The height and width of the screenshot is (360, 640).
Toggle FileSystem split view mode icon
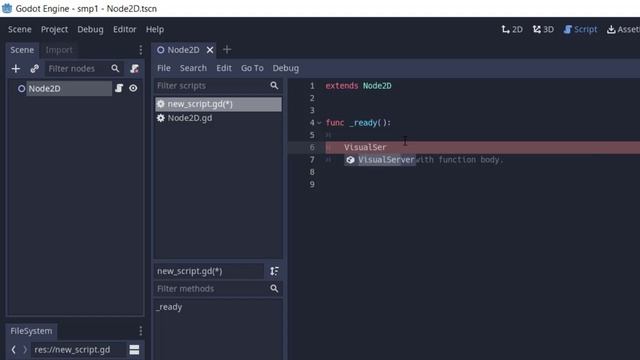(x=134, y=350)
